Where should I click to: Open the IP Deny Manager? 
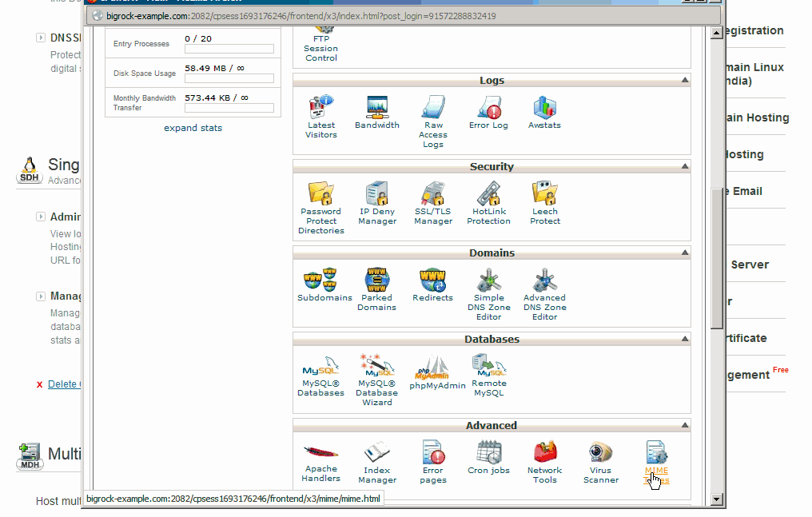pyautogui.click(x=376, y=198)
